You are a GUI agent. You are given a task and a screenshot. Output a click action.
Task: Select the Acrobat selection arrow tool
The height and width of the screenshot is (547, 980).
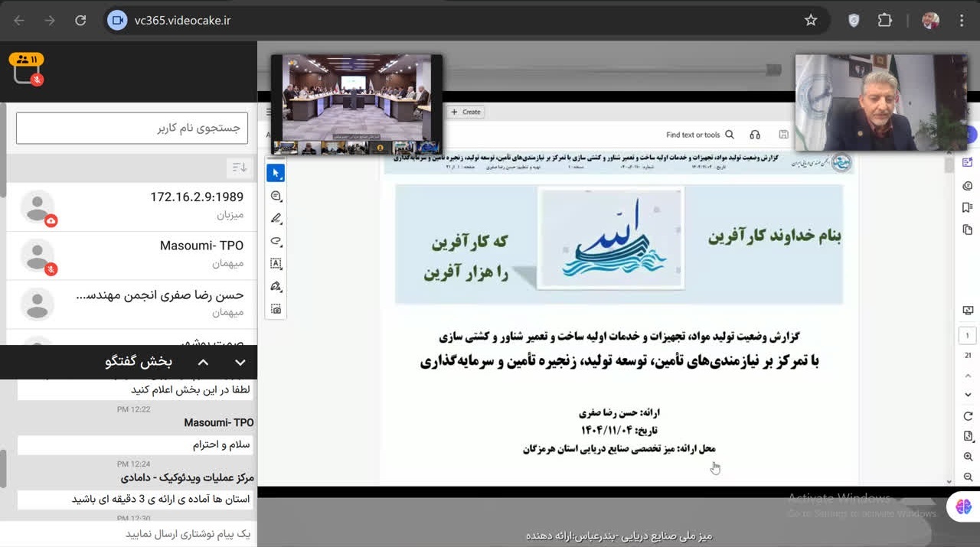[x=276, y=172]
